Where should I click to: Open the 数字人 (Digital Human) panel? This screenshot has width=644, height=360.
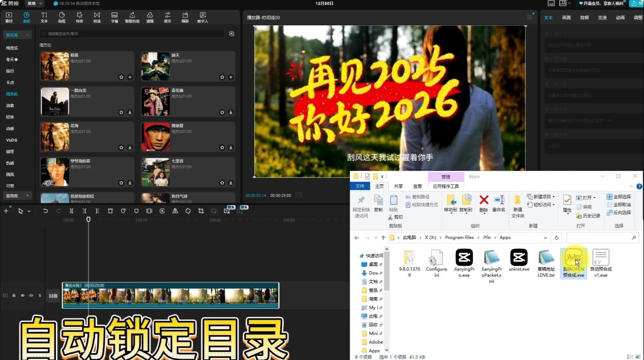click(x=203, y=18)
